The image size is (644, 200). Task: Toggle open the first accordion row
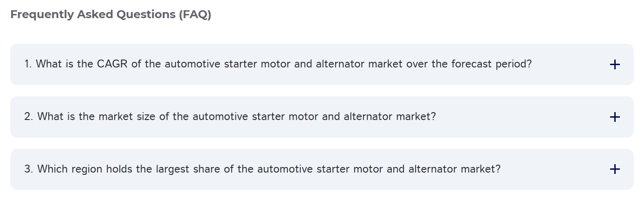click(321, 65)
